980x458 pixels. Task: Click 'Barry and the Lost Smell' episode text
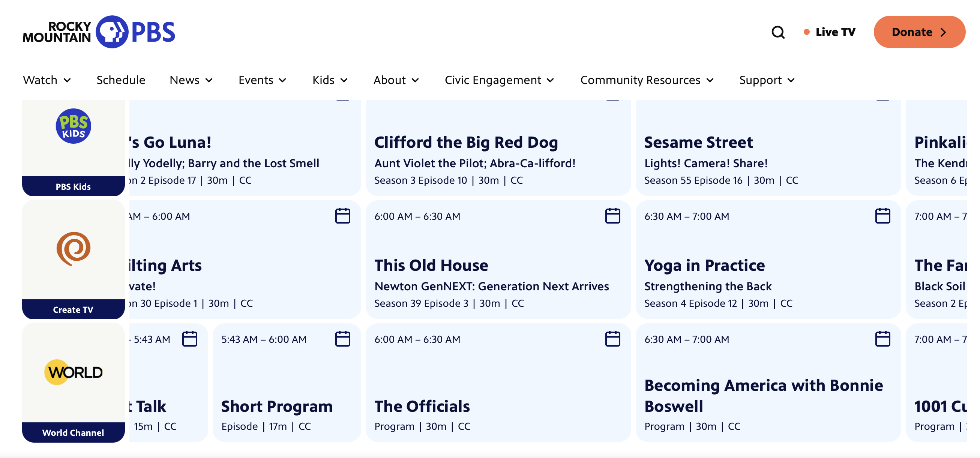[x=254, y=163]
